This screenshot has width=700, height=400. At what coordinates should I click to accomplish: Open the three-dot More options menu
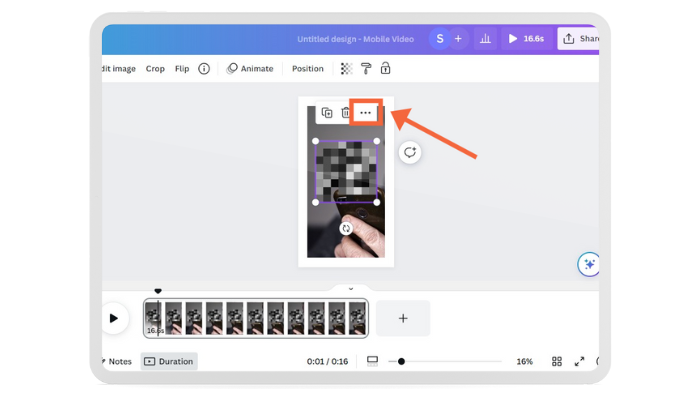366,112
